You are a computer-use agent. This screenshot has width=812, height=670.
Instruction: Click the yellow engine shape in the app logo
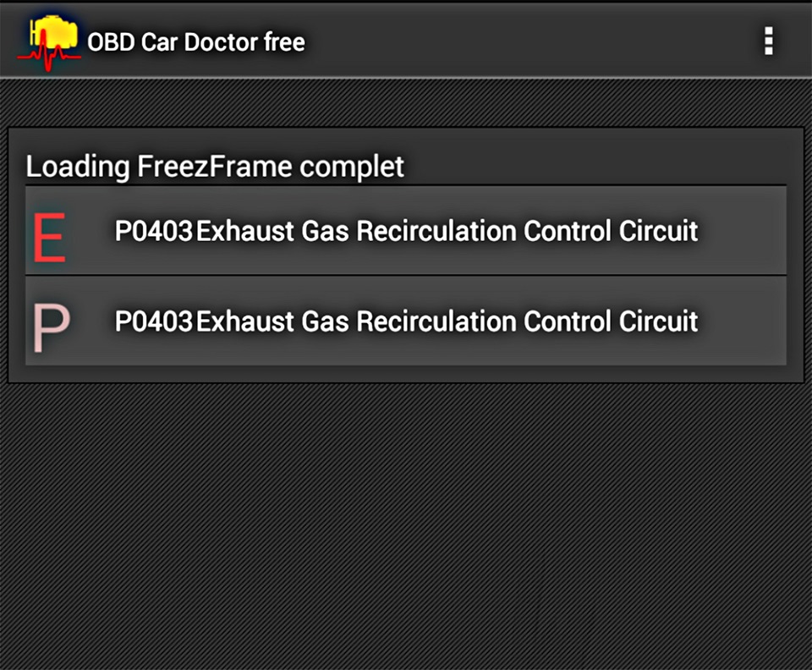(55, 32)
